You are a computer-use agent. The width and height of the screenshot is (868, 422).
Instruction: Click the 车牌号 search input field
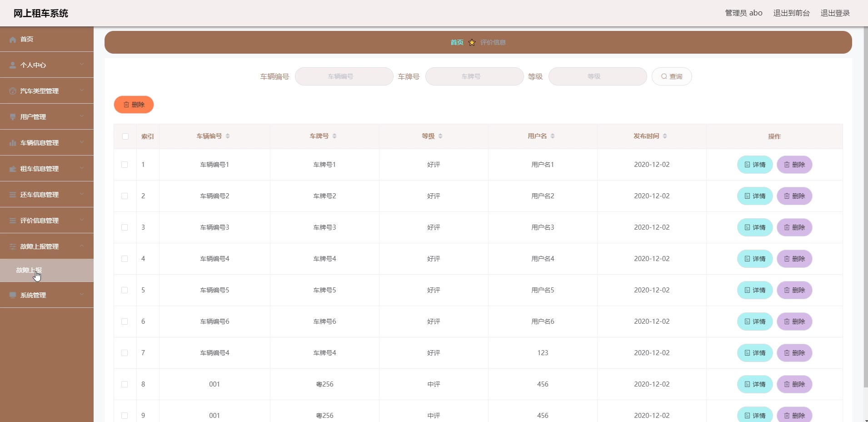[x=474, y=76]
